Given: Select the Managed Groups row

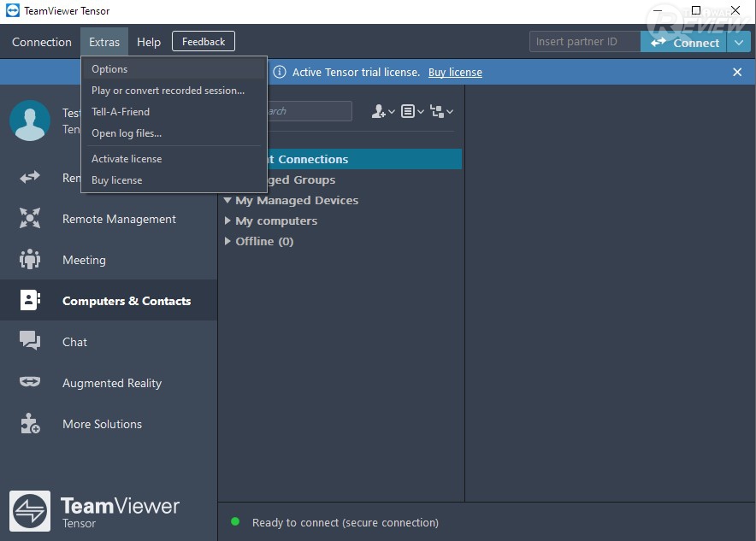Looking at the screenshot, I should 364,179.
